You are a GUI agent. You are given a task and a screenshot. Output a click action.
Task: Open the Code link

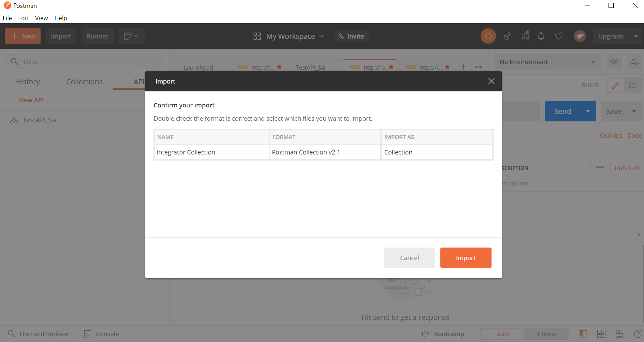pyautogui.click(x=634, y=135)
